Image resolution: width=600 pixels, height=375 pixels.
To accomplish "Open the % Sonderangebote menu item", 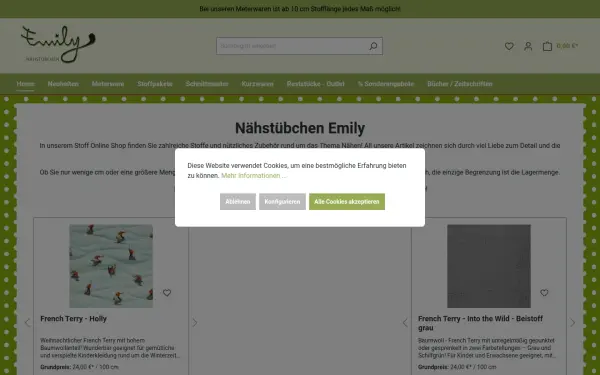I will (x=386, y=84).
